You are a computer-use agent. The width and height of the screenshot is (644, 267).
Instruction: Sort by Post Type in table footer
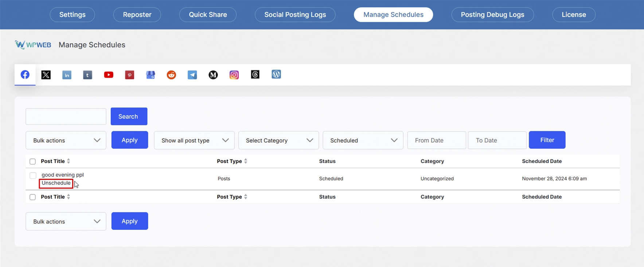coord(232,197)
